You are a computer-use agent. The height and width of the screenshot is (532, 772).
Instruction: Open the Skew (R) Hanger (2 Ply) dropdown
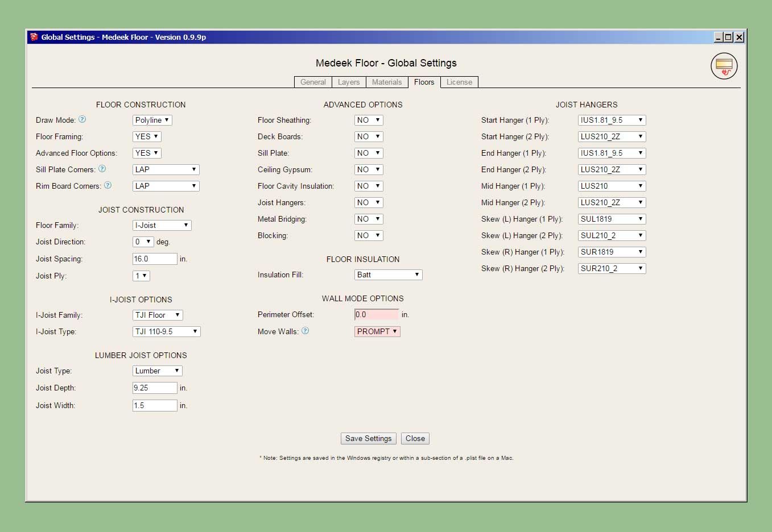[612, 268]
